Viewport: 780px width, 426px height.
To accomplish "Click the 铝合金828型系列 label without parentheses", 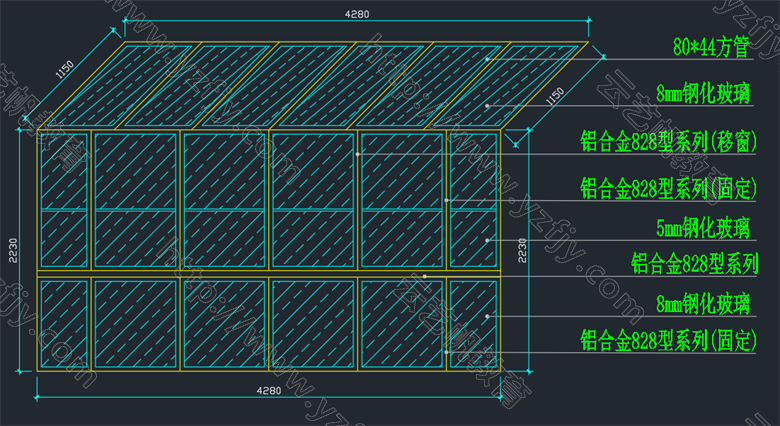I will (x=694, y=263).
